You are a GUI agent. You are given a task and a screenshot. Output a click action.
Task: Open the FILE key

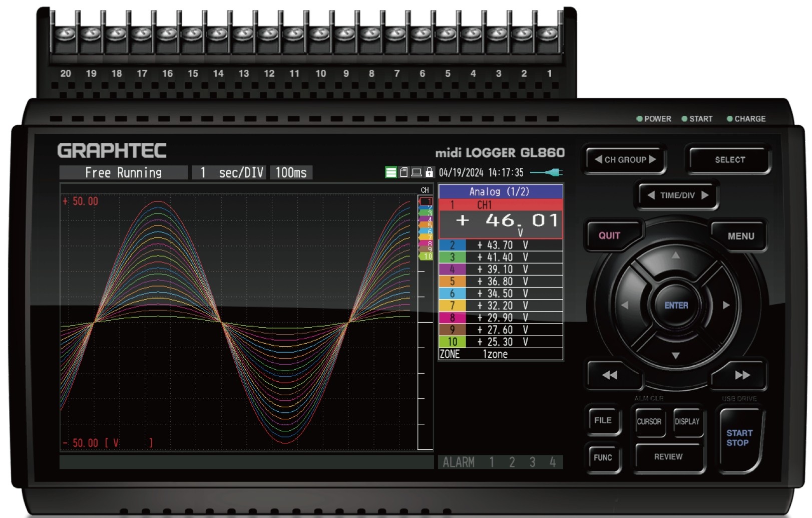pyautogui.click(x=603, y=420)
